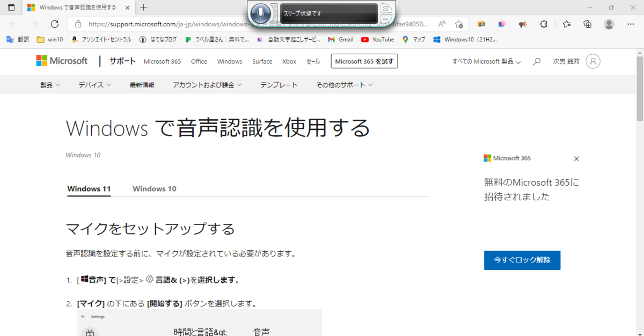Open the browser profile avatar
This screenshot has width=644, height=336.
pos(609,24)
